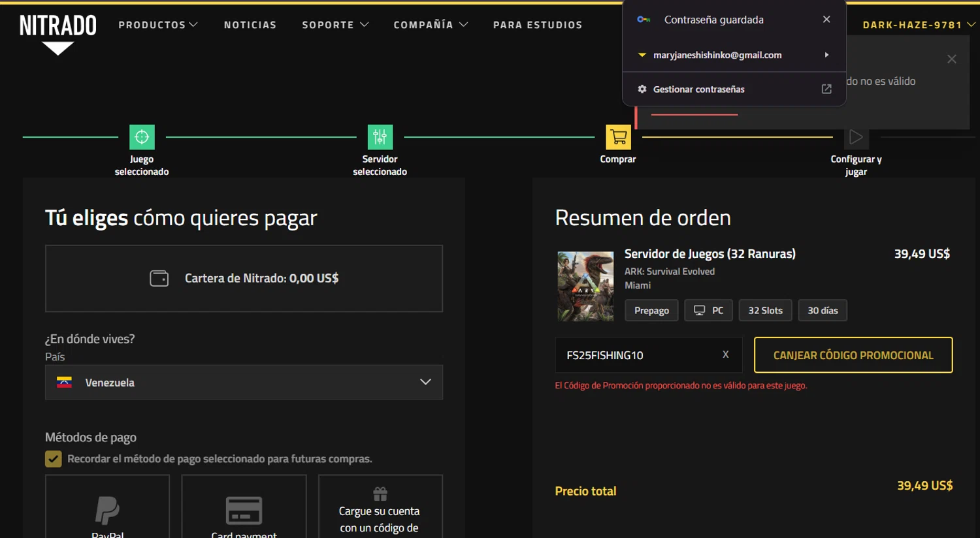Choose Card payment method

click(x=244, y=507)
